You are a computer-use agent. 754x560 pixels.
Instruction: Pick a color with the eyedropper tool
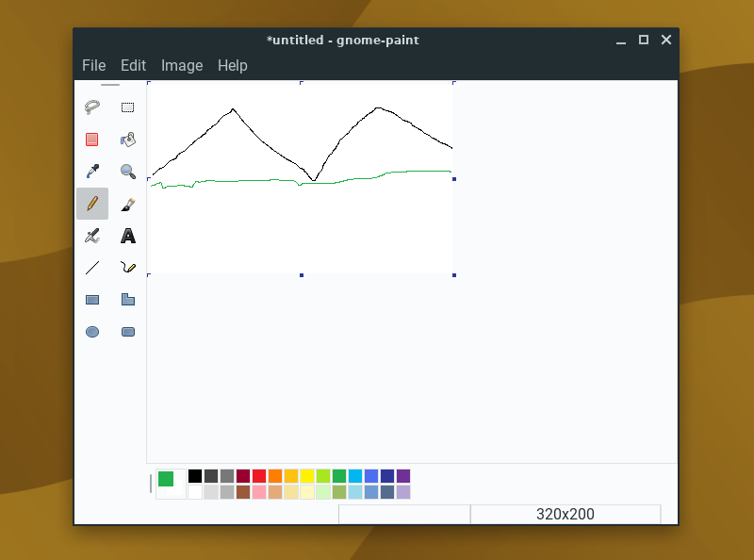click(92, 171)
